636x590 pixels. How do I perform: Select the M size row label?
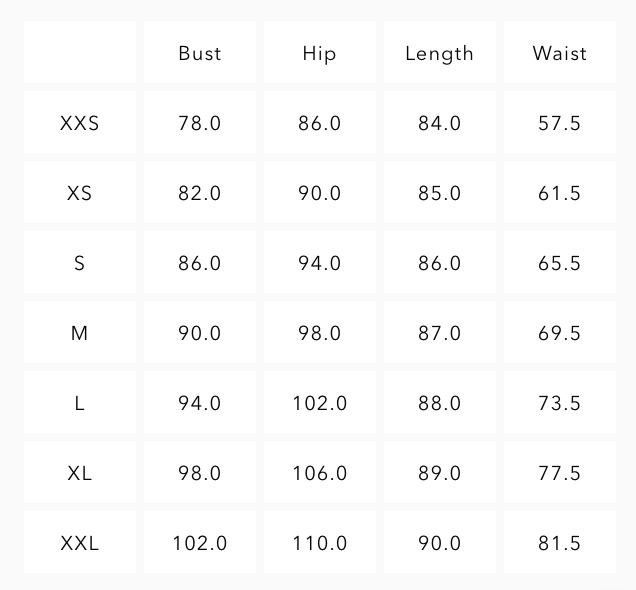tap(80, 333)
